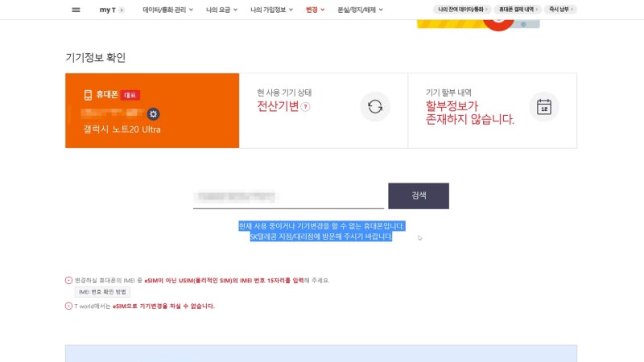Open the hamburger menu icon
Viewport: 644px width, 362px height.
pos(76,10)
